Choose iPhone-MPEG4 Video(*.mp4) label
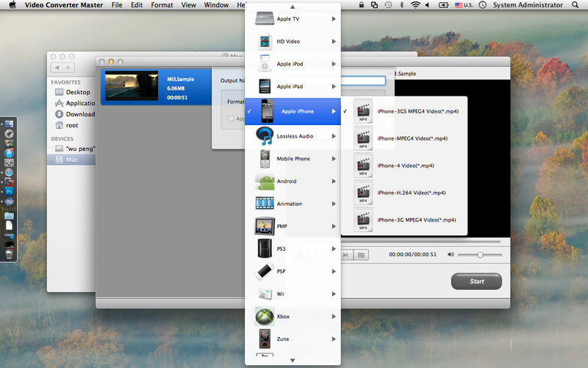 pyautogui.click(x=412, y=138)
